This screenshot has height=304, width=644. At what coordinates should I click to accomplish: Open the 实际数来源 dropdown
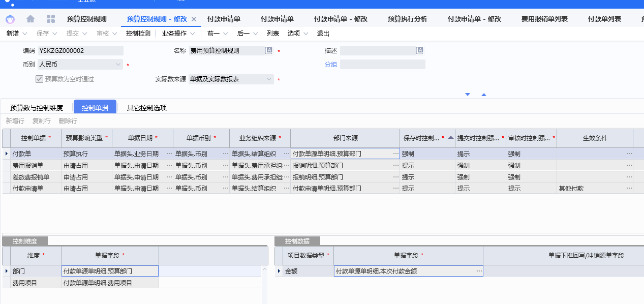[x=269, y=79]
